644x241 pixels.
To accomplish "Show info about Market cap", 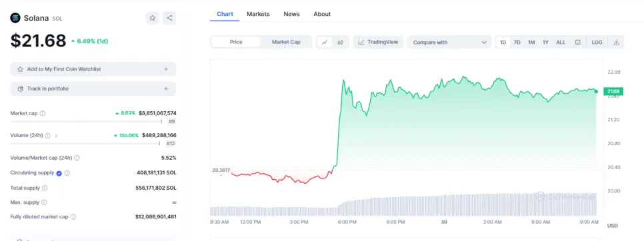I will [42, 113].
